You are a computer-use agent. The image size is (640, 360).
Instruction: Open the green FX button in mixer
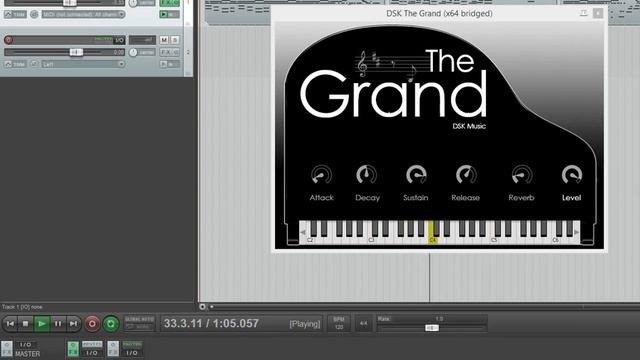tap(73, 349)
